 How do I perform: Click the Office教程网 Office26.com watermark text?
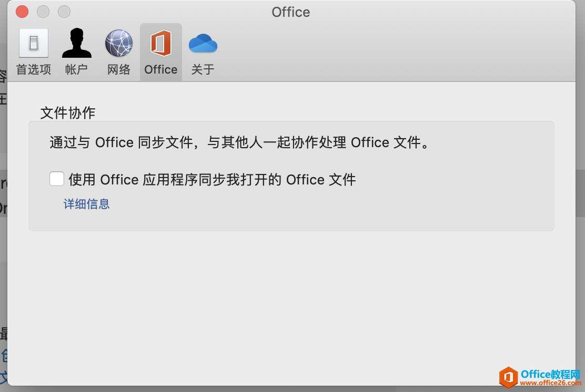click(x=550, y=377)
